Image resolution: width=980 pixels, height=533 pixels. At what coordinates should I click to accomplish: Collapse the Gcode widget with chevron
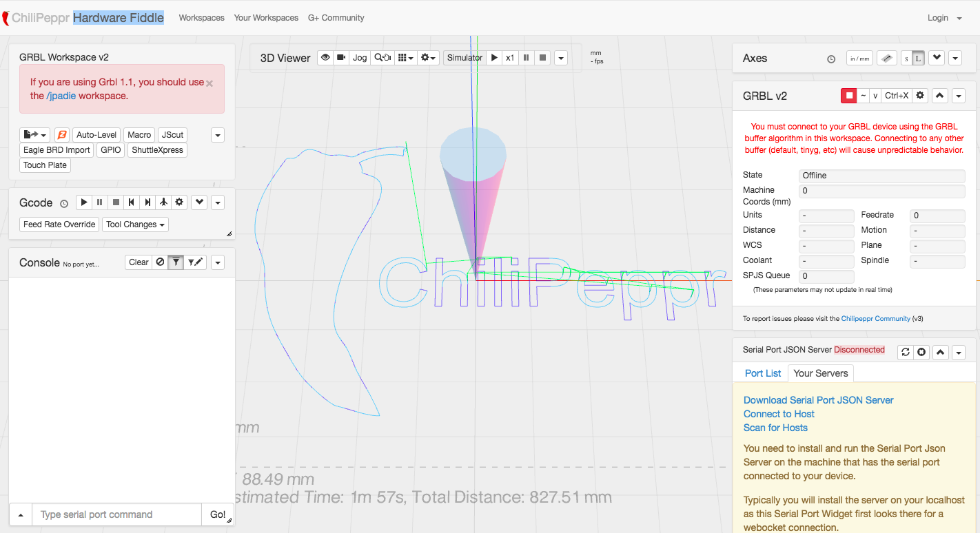199,202
